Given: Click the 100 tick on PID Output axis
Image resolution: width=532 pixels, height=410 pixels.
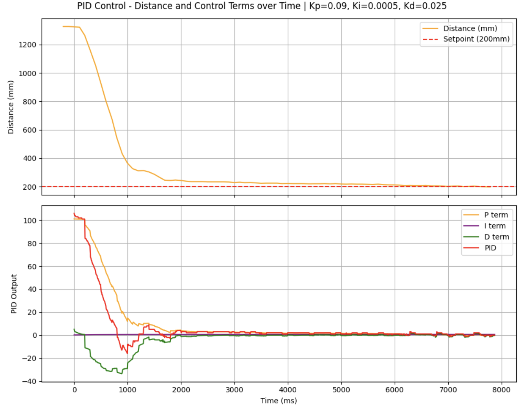Looking at the screenshot, I should pyautogui.click(x=30, y=220).
